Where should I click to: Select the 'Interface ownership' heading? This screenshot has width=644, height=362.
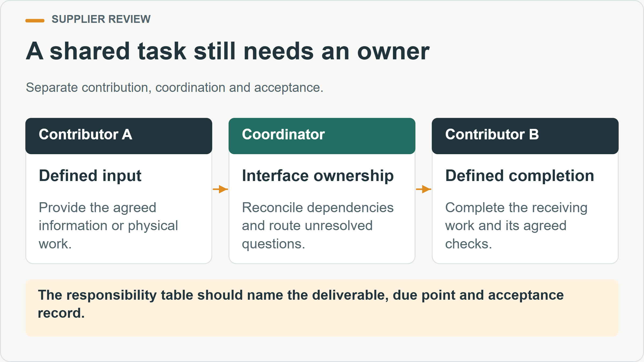318,176
